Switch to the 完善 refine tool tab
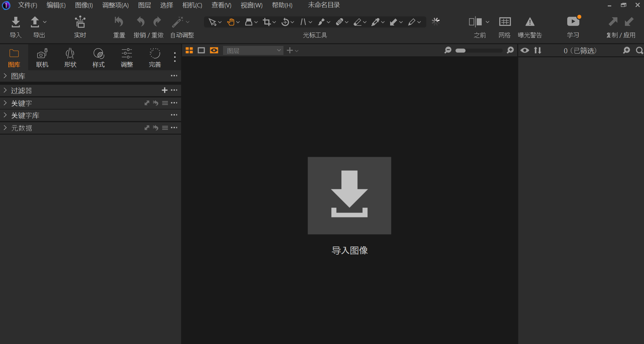The width and height of the screenshot is (644, 344). pyautogui.click(x=155, y=58)
